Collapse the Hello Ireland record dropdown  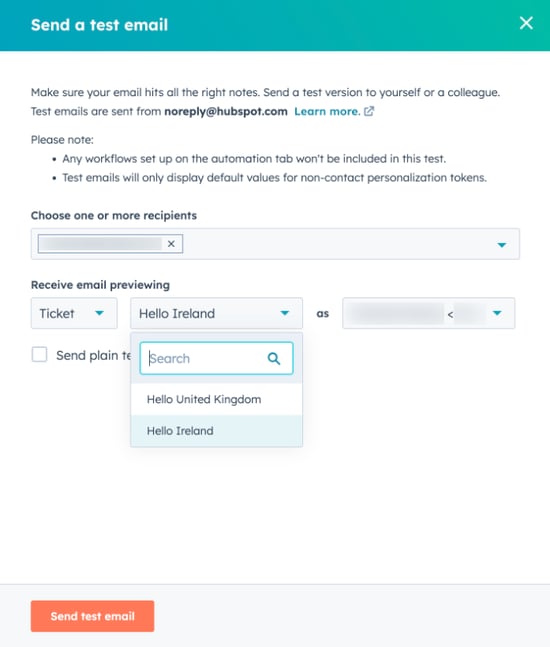pyautogui.click(x=217, y=313)
